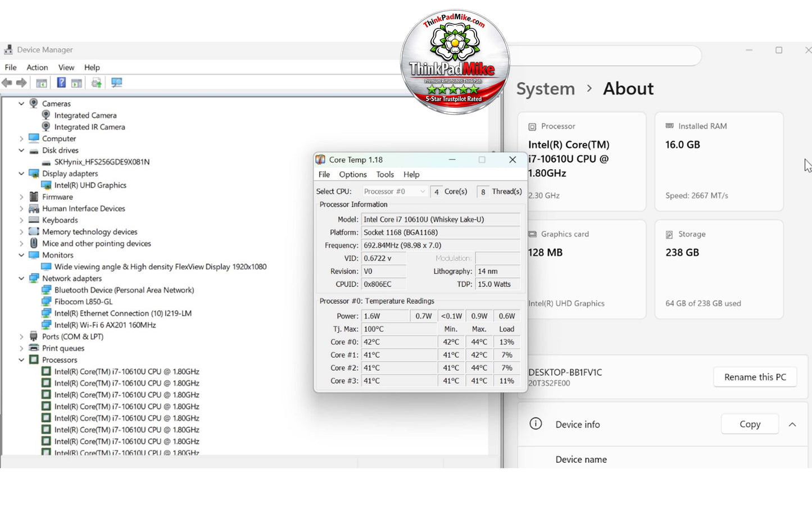Click the Platform value Socket 1168 (BGA1168)
The height and width of the screenshot is (510, 812).
[x=441, y=233]
